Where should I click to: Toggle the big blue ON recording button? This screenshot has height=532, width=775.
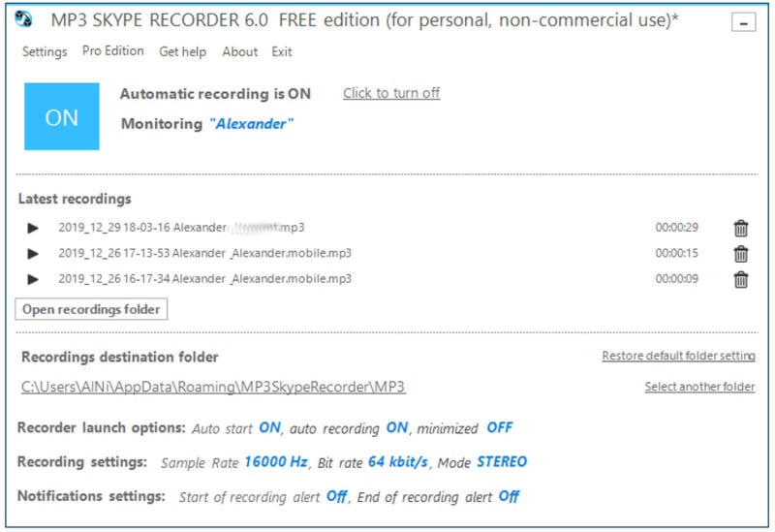[61, 116]
